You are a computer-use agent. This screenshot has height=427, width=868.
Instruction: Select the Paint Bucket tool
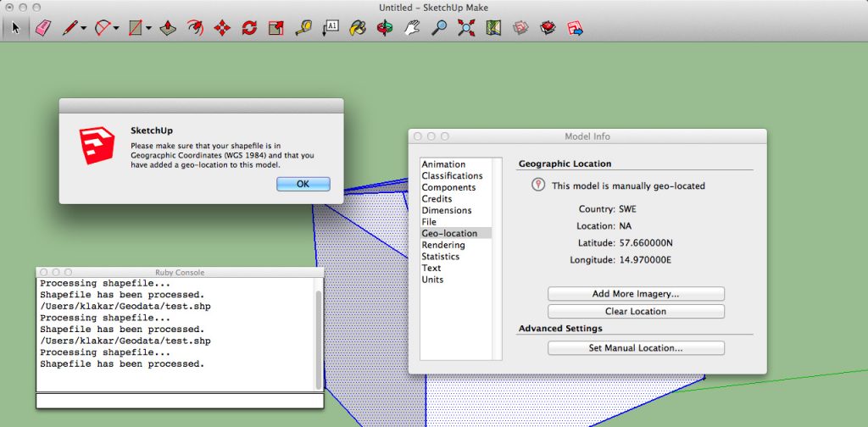tap(358, 28)
